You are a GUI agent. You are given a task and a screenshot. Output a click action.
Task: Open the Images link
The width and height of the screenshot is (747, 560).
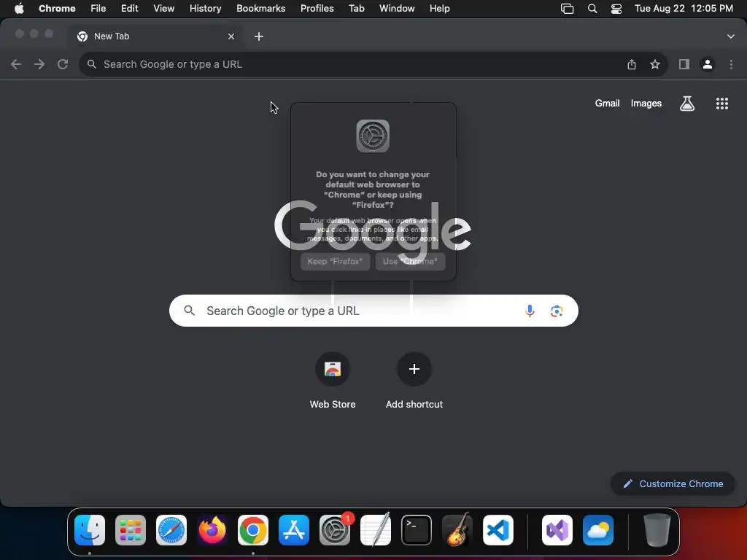point(646,104)
